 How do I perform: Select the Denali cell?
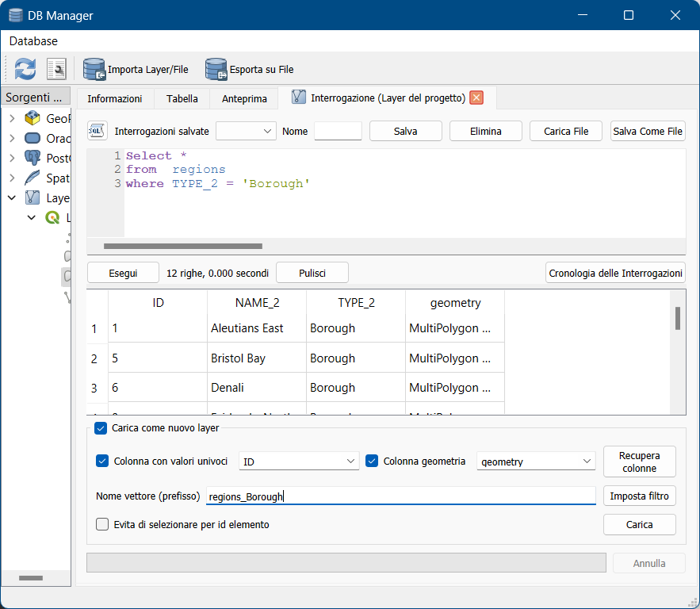point(257,388)
